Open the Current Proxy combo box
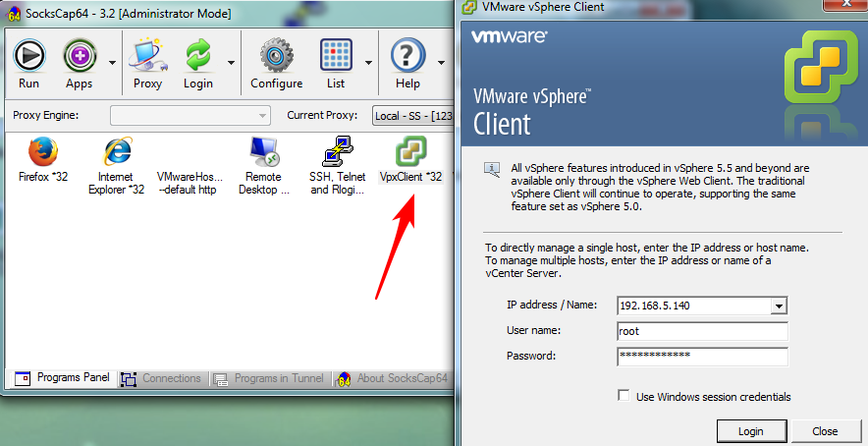 413,116
